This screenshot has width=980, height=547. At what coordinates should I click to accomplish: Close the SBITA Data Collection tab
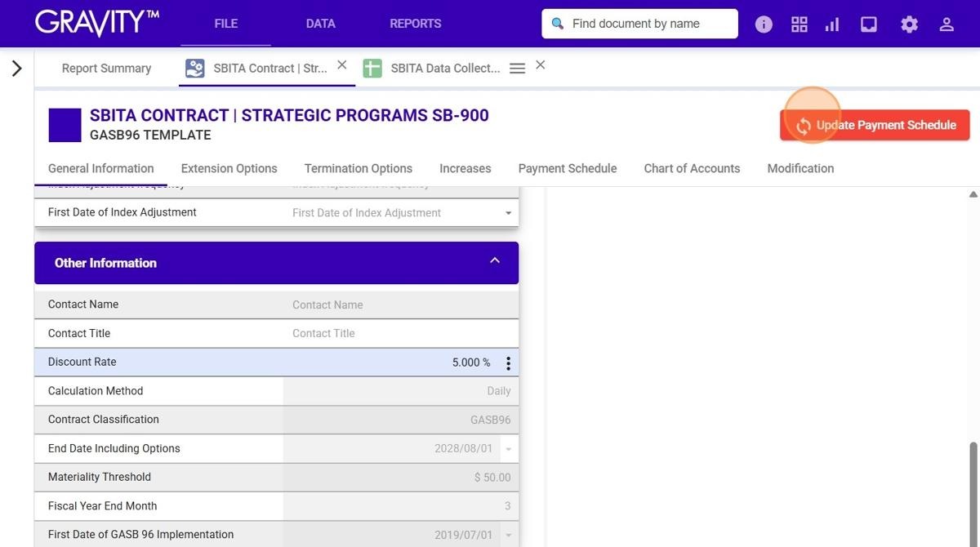pos(540,64)
